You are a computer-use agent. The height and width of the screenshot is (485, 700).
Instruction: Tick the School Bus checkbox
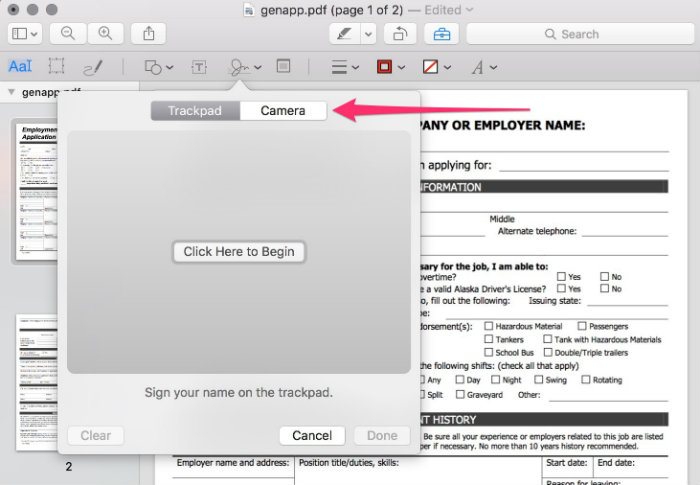pos(489,352)
